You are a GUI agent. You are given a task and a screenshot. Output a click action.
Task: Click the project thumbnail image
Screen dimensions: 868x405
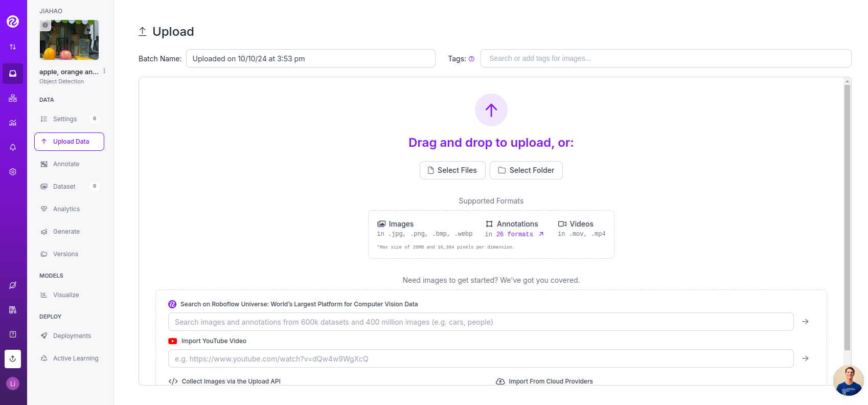click(70, 40)
